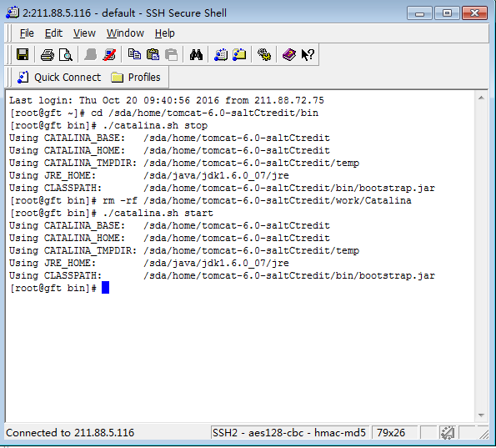Image resolution: width=496 pixels, height=448 pixels.
Task: Click the Find binoculars icon
Action: pyautogui.click(x=196, y=55)
